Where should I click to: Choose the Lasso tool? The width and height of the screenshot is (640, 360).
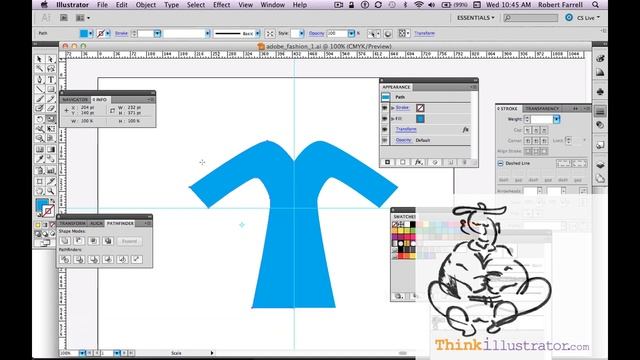point(51,69)
